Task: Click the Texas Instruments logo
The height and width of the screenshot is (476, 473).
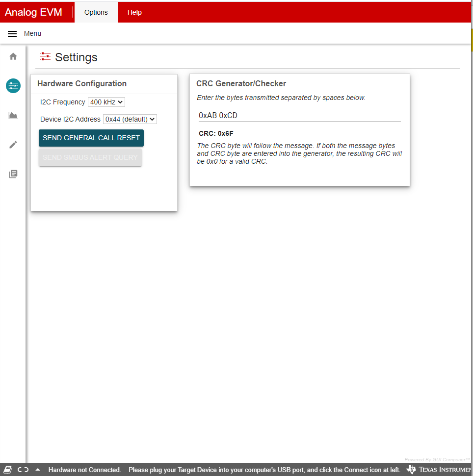Action: coord(439,470)
